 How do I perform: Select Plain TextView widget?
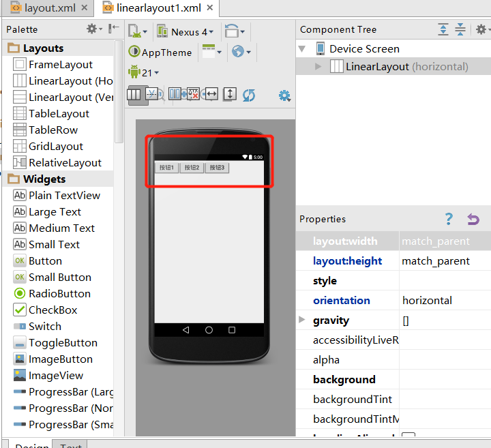[57, 195]
